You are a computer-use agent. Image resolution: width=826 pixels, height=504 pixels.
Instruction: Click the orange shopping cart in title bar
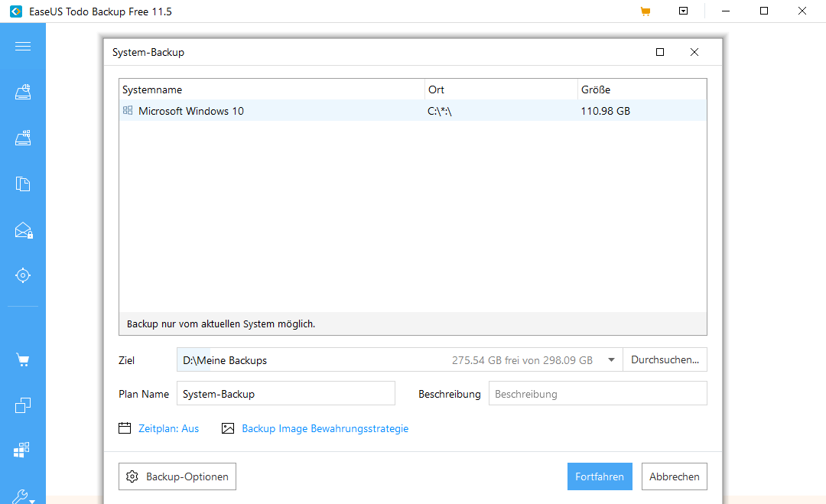coord(646,11)
